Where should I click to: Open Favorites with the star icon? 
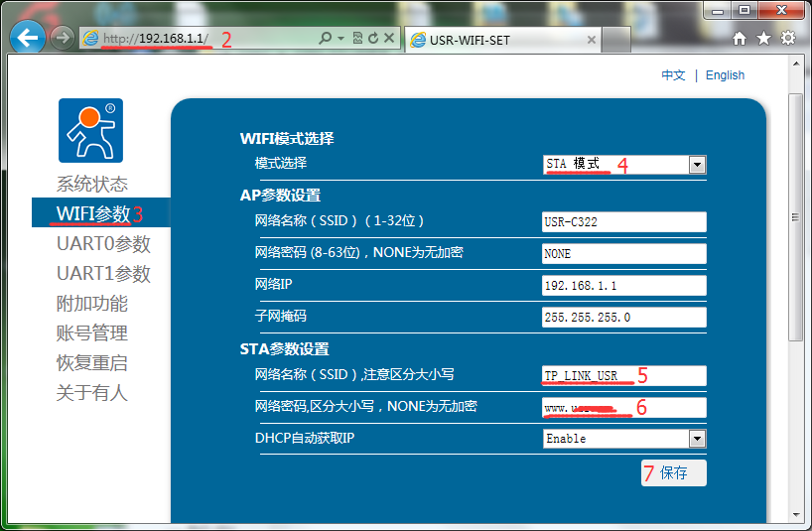click(763, 39)
